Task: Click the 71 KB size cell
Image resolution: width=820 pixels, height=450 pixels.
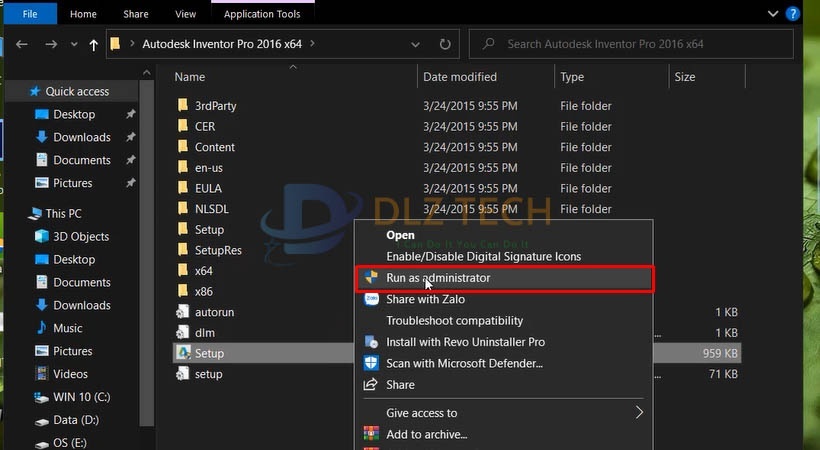Action: pyautogui.click(x=723, y=374)
